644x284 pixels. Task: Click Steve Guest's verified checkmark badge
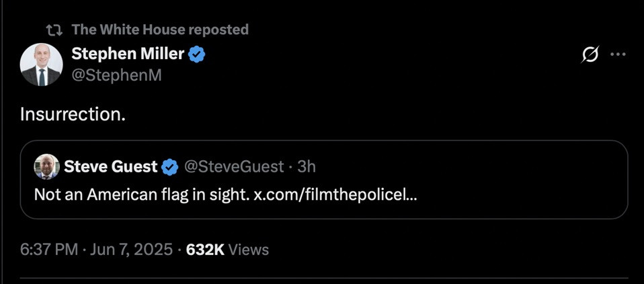click(171, 166)
